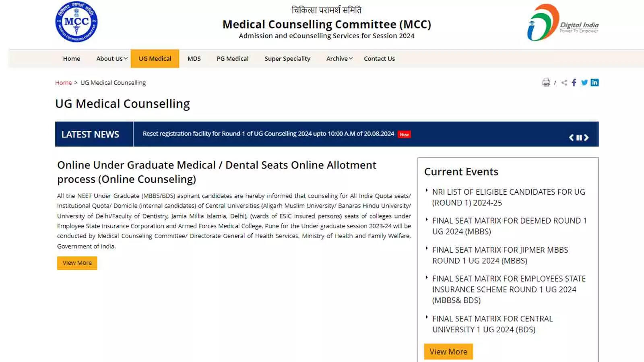
Task: Open the PG Medical menu
Action: pos(232,59)
